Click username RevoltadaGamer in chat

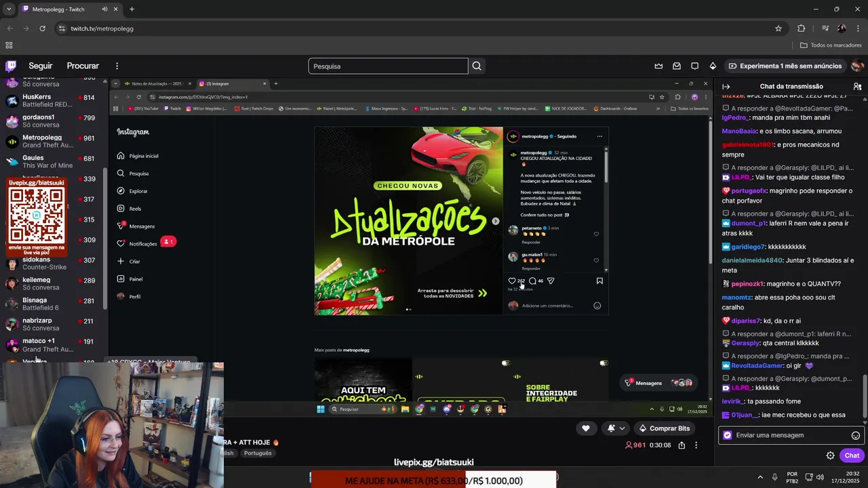click(x=757, y=365)
